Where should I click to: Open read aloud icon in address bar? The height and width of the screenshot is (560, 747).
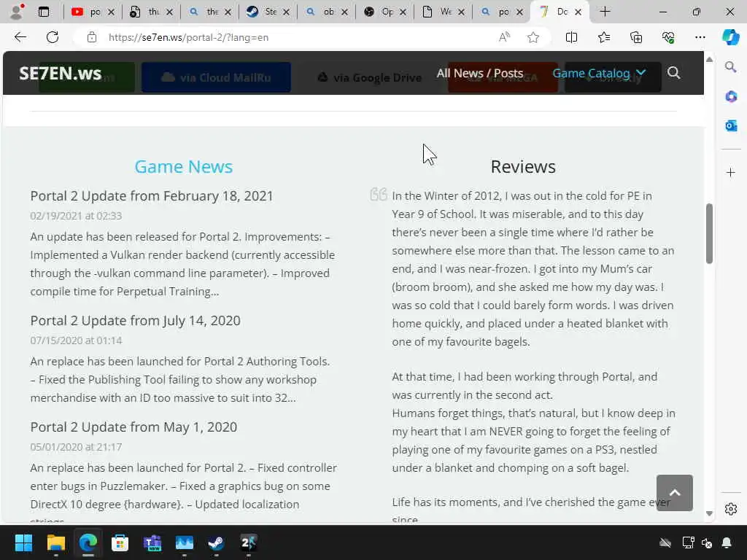pyautogui.click(x=504, y=37)
